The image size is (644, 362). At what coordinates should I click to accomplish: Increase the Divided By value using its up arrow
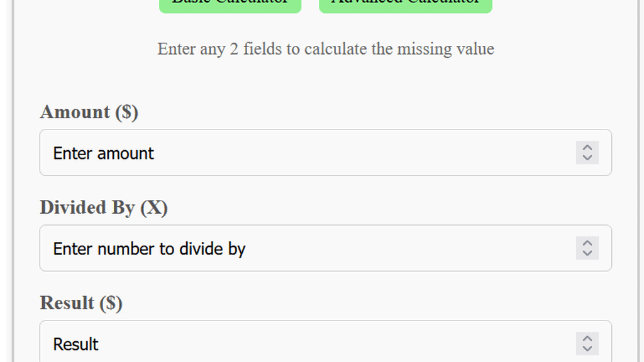pos(587,244)
